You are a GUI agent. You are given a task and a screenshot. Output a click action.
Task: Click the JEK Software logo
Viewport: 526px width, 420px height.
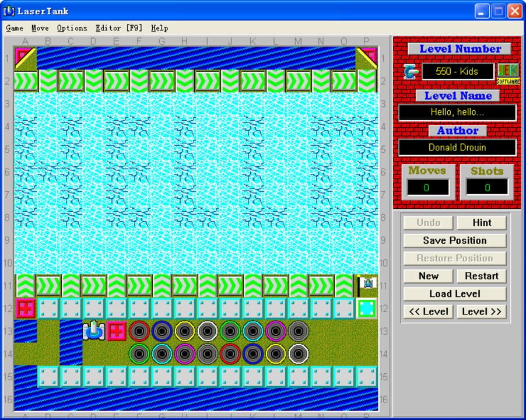[507, 73]
